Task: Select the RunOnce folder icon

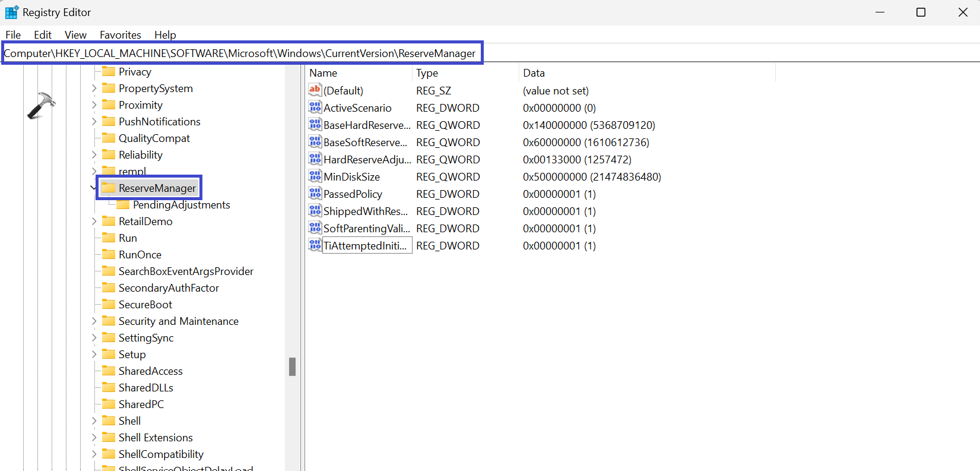Action: tap(109, 254)
